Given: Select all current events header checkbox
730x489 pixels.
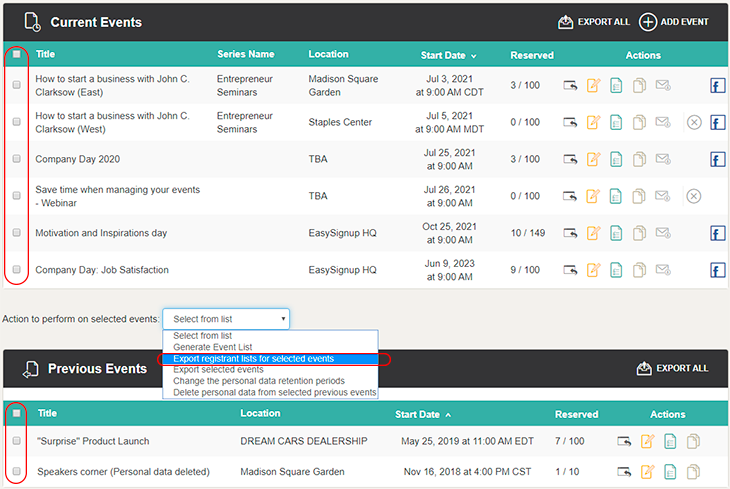Looking at the screenshot, I should 17,54.
